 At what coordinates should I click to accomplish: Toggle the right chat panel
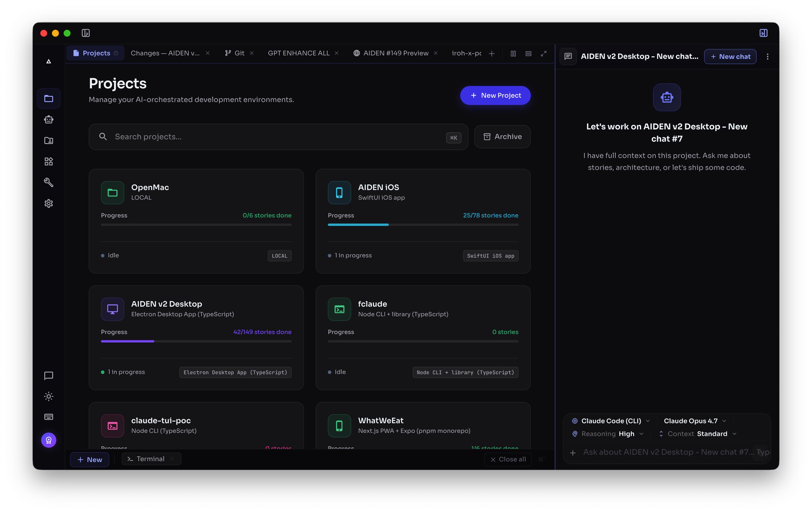pyautogui.click(x=764, y=33)
